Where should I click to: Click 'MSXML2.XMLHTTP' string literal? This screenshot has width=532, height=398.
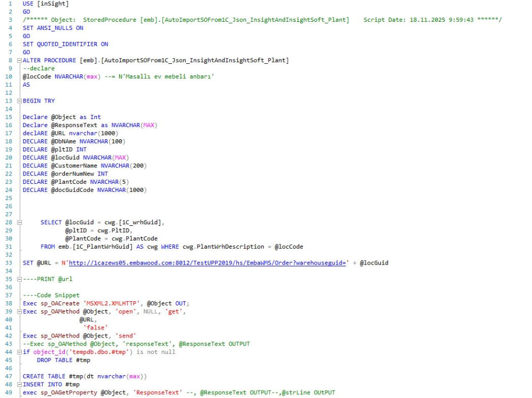pyautogui.click(x=111, y=304)
